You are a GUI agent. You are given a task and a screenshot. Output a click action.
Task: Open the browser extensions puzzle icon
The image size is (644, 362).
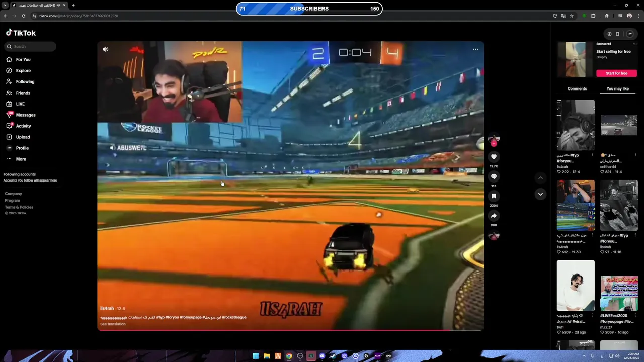tap(593, 16)
